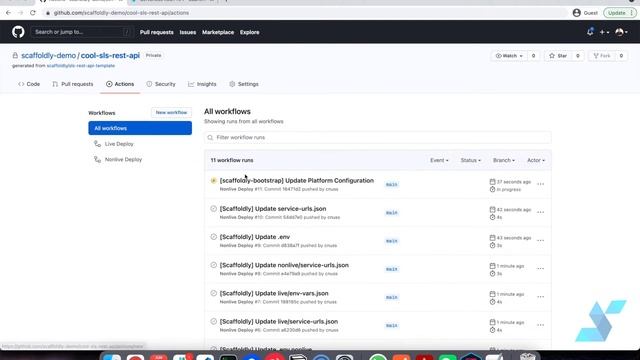
Task: Open the Update Platform Configuration run
Action: (x=297, y=180)
